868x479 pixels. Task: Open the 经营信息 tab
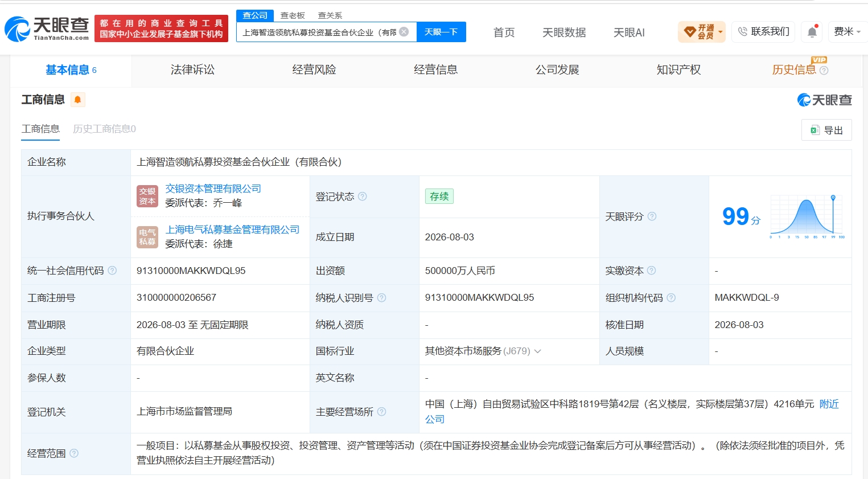435,70
